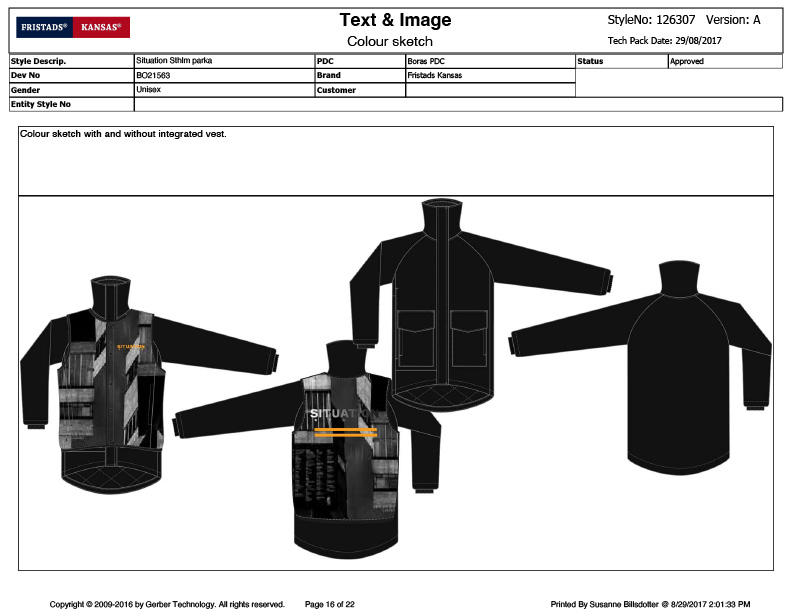The height and width of the screenshot is (612, 792).
Task: Click the 'Boras PDC' value cell
Action: [x=490, y=61]
